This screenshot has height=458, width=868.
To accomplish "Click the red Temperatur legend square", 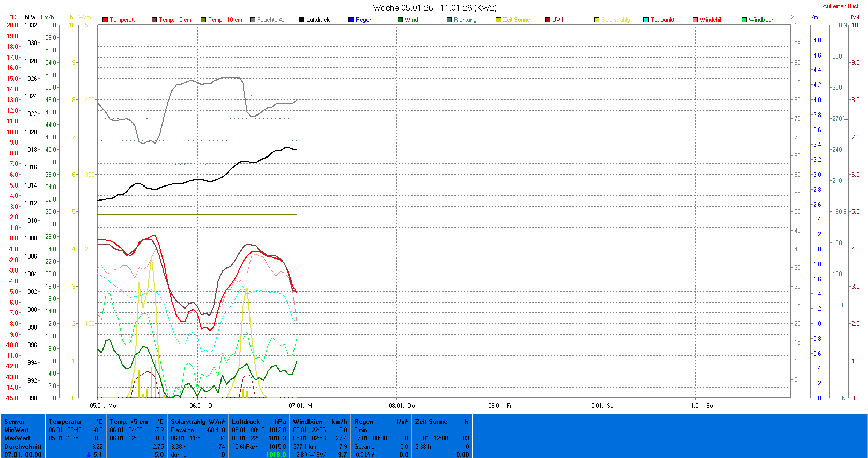I will [x=105, y=20].
